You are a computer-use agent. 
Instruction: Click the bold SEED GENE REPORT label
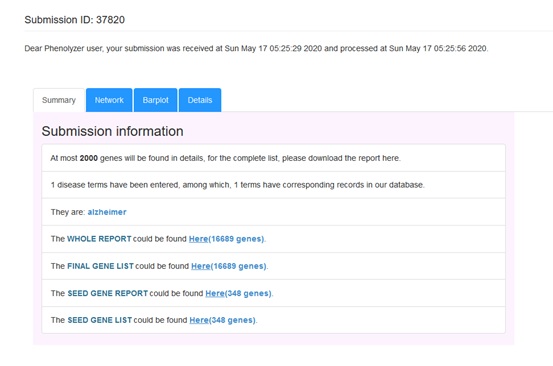(x=108, y=293)
